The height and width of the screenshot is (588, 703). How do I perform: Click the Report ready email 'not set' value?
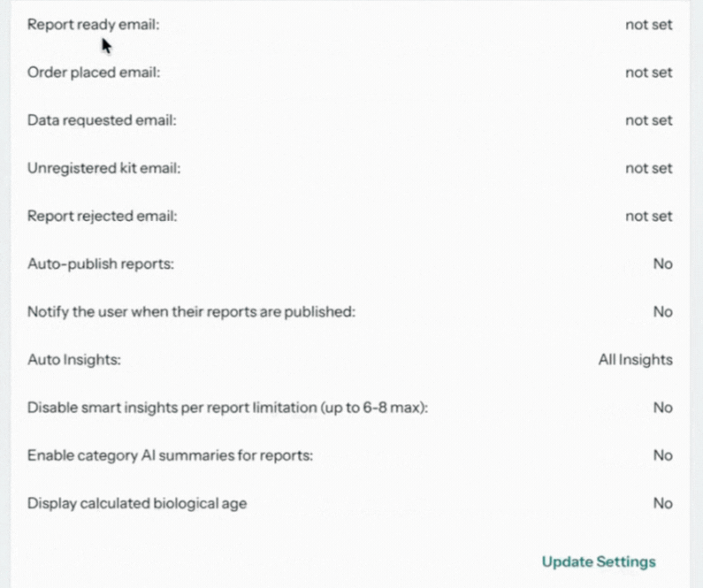649,25
